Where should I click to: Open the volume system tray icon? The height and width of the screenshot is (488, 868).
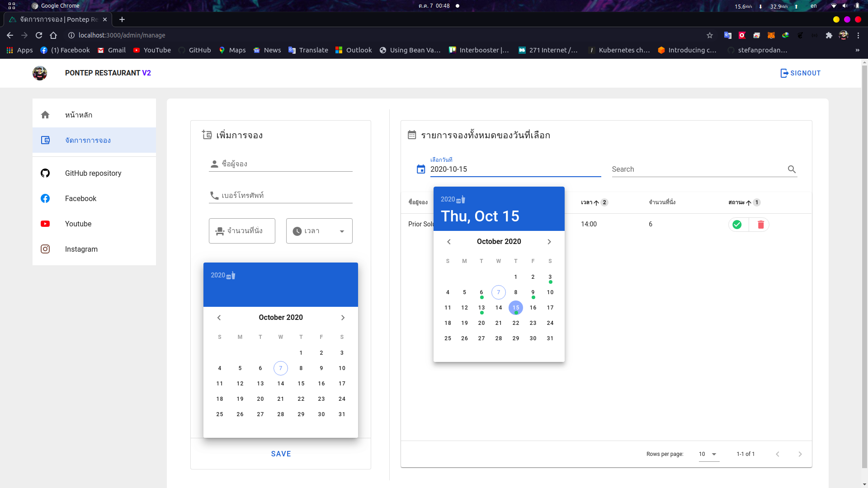(845, 6)
